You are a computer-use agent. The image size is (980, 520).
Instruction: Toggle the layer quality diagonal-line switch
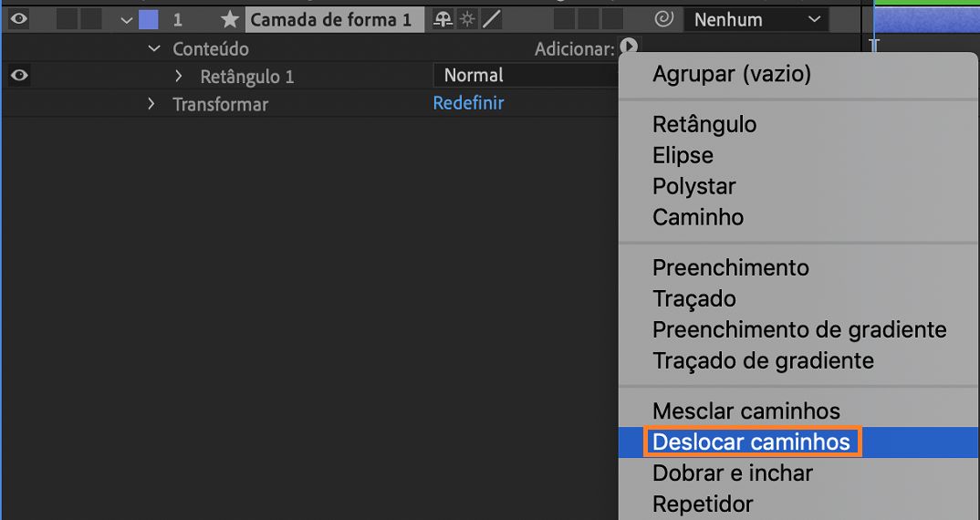click(491, 19)
